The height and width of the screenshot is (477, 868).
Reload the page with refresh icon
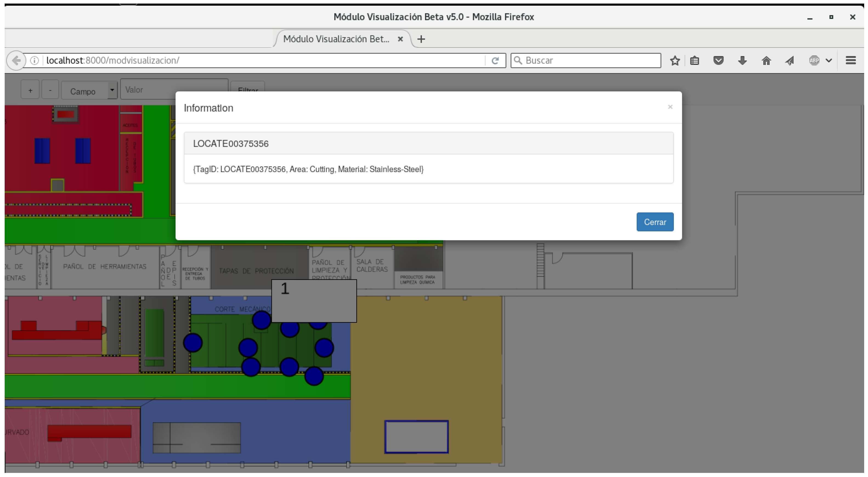[495, 61]
